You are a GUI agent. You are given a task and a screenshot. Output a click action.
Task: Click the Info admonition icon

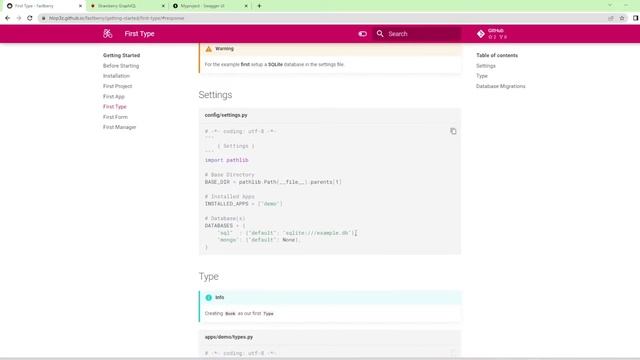tap(209, 297)
